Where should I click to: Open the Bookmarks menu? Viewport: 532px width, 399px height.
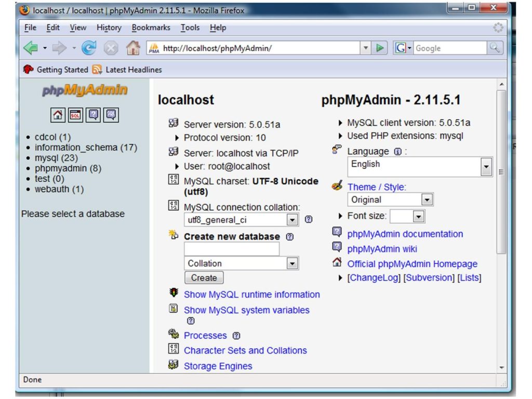click(x=151, y=28)
